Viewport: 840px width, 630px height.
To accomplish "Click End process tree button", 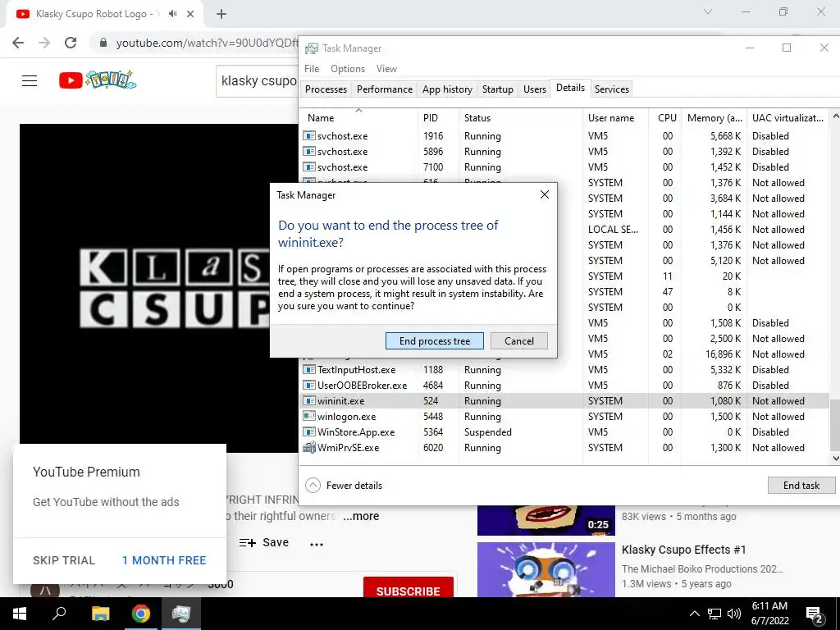I will point(435,340).
